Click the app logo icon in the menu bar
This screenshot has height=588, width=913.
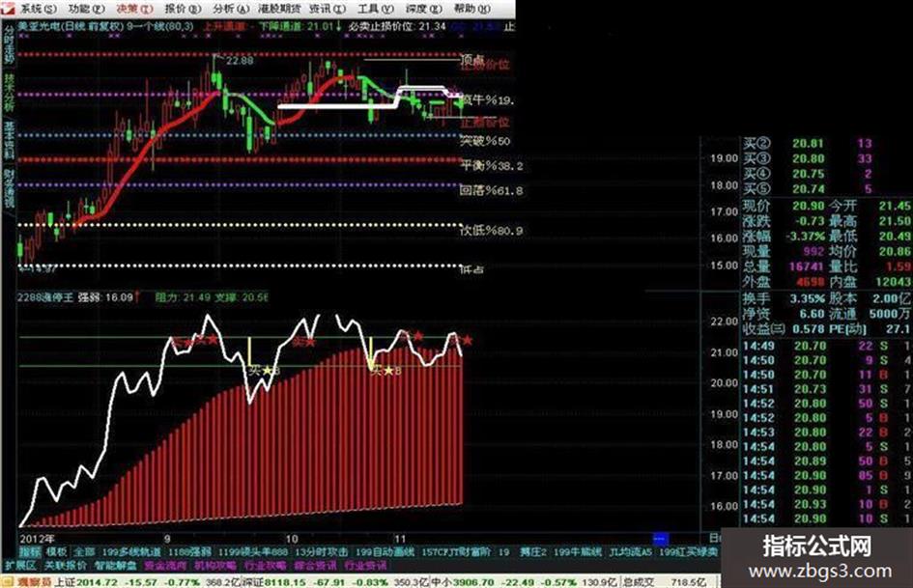[x=8, y=8]
